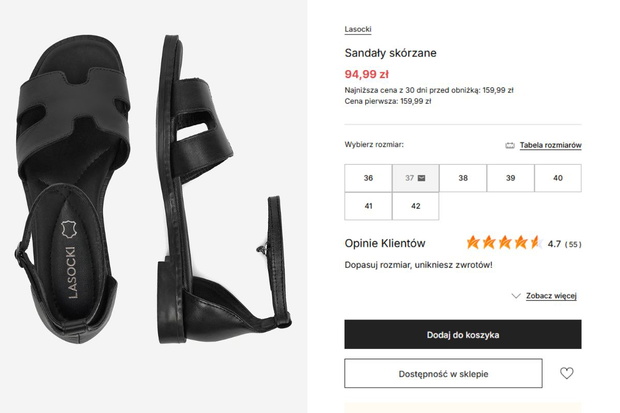The image size is (620, 413).
Task: Pick size 42
Action: tap(416, 206)
